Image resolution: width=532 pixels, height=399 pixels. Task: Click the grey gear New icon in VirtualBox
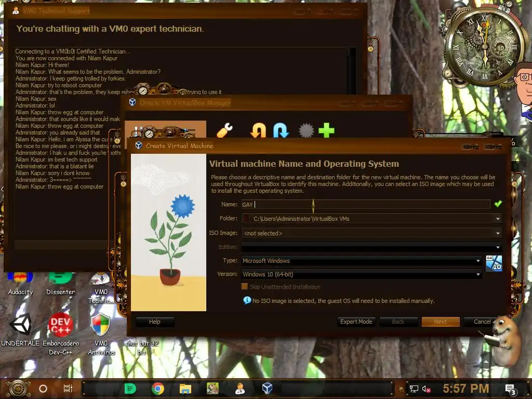pos(305,130)
